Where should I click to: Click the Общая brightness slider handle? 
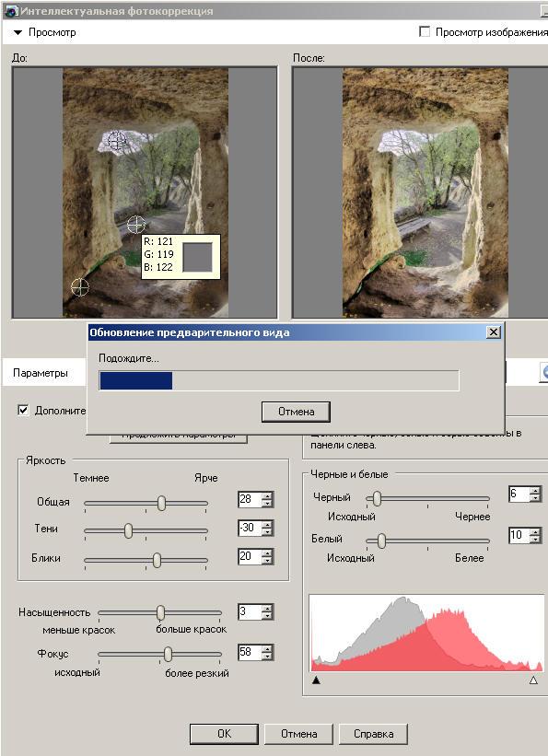coord(161,503)
